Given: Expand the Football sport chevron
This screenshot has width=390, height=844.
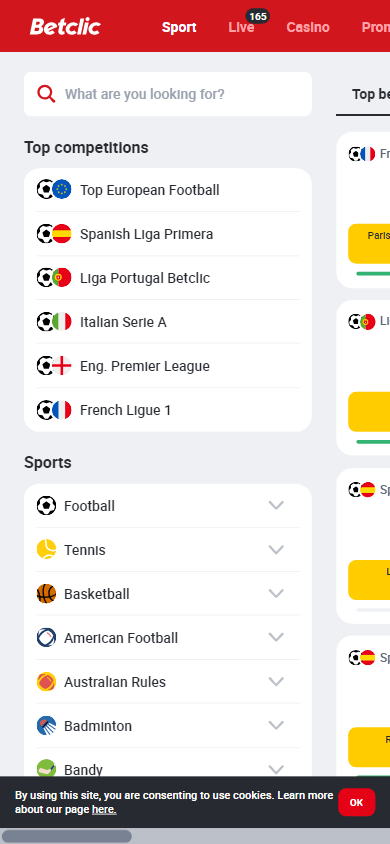Looking at the screenshot, I should 276,505.
